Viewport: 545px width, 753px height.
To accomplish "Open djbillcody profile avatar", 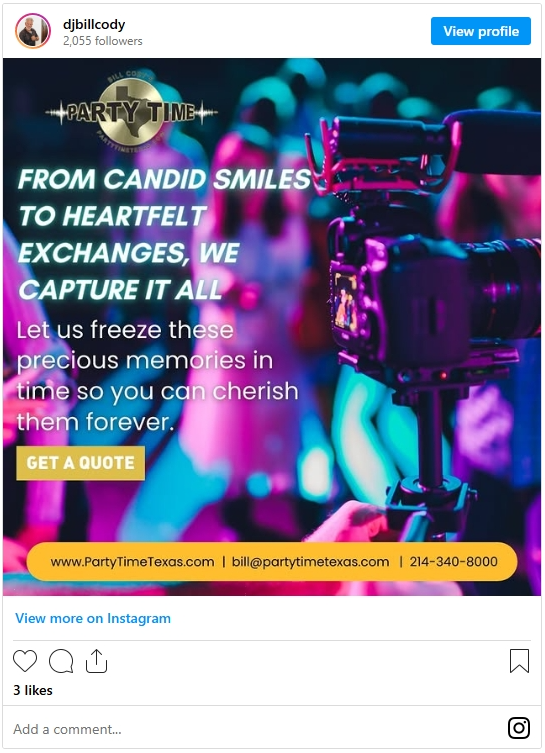I will coord(33,31).
